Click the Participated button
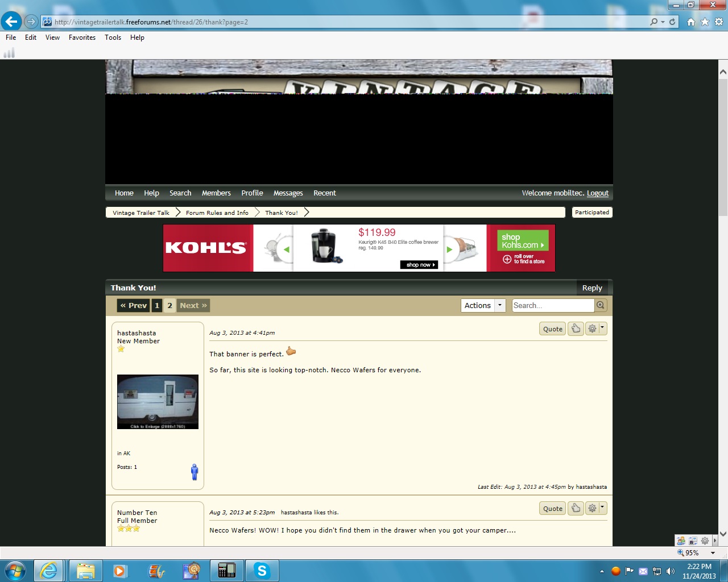This screenshot has height=582, width=728. tap(592, 212)
